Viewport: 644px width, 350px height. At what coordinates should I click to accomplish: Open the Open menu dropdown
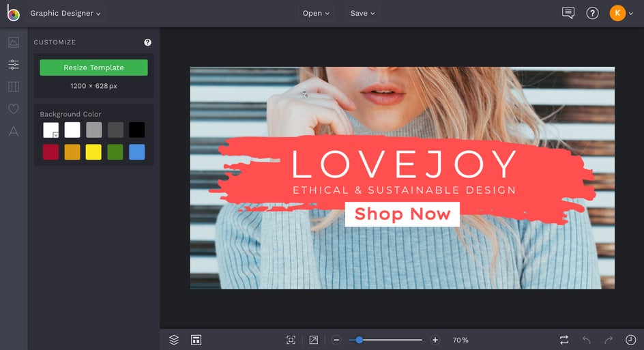316,13
